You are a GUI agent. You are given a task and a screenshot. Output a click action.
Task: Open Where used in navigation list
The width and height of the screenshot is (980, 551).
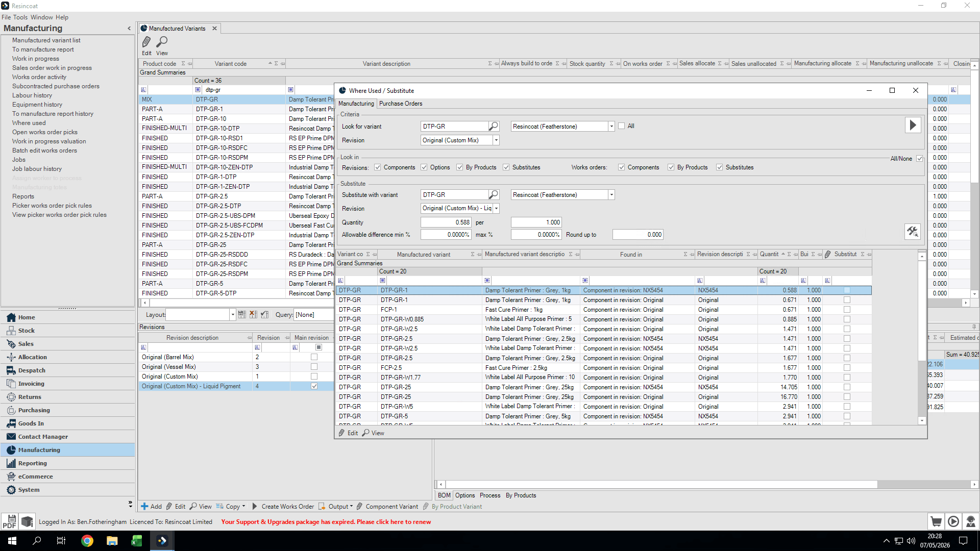pyautogui.click(x=29, y=123)
